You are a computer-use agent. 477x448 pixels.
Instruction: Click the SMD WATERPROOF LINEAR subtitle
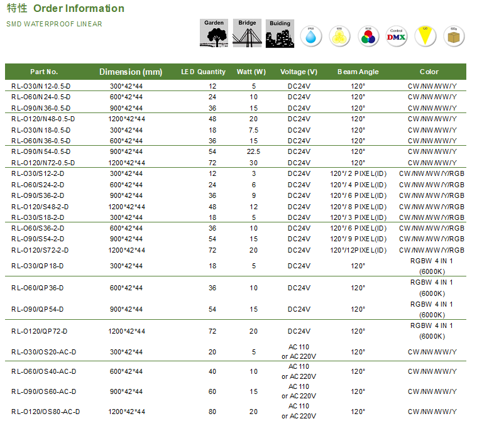point(54,25)
